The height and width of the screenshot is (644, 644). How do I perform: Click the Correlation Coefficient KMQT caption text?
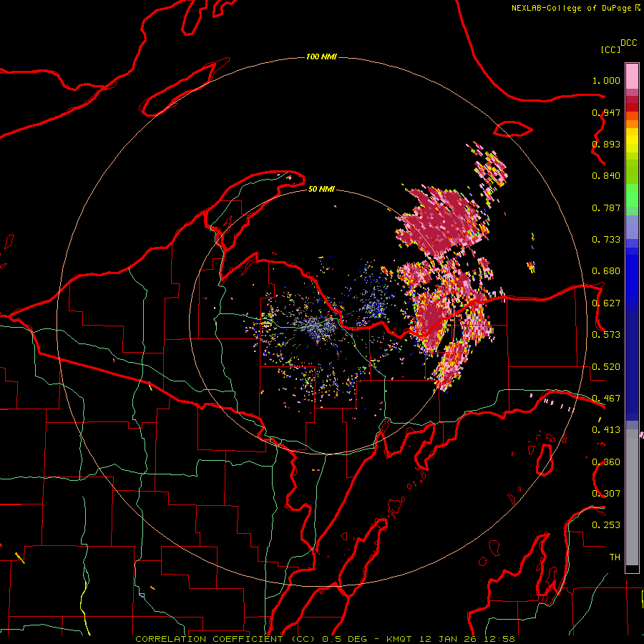tap(325, 639)
